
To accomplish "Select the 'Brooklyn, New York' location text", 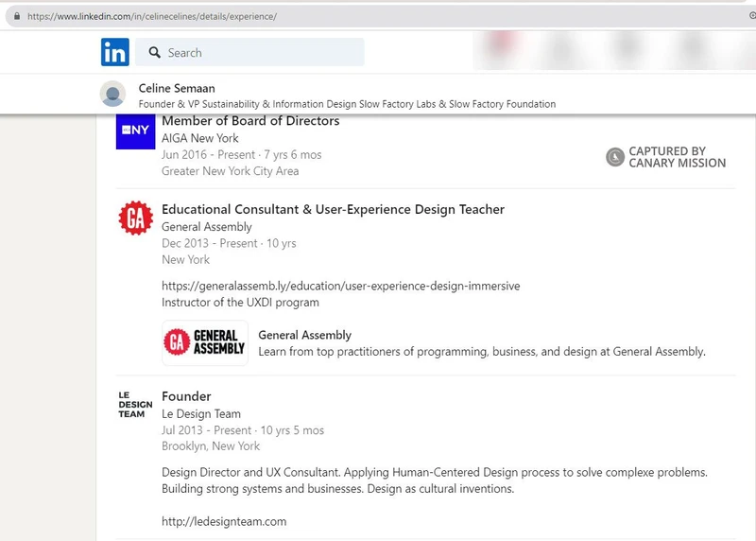I will click(211, 446).
